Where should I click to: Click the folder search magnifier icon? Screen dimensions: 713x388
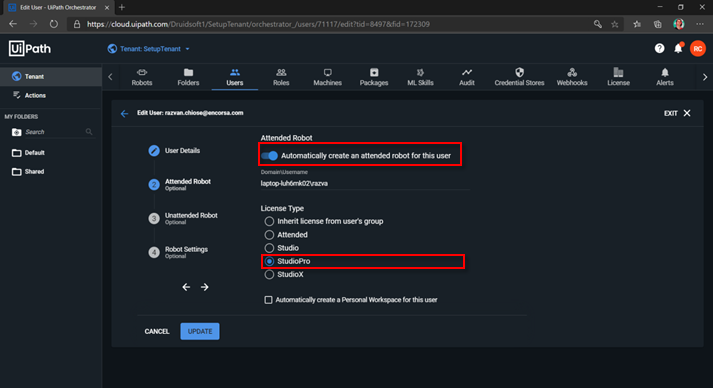coord(89,132)
